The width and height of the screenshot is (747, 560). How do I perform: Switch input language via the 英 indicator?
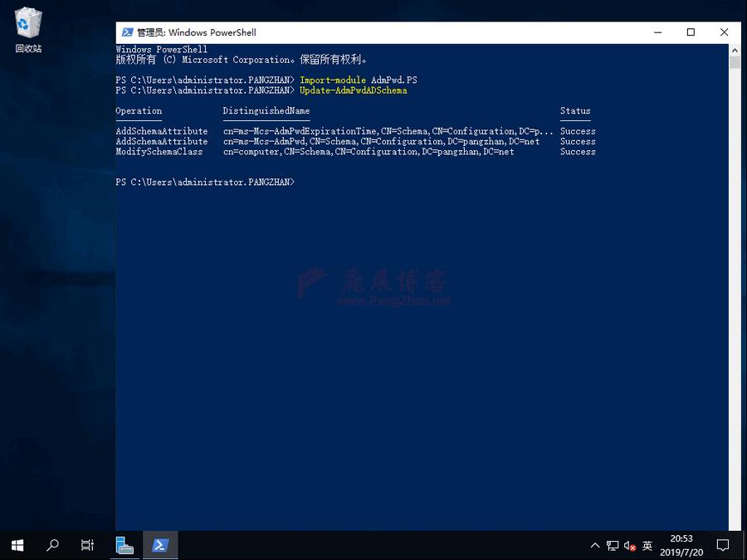(x=647, y=545)
